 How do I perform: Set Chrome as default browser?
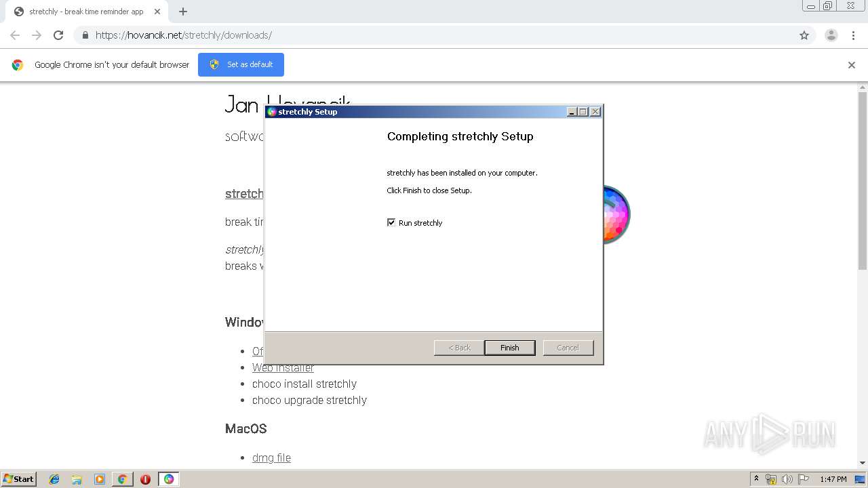[x=241, y=64]
